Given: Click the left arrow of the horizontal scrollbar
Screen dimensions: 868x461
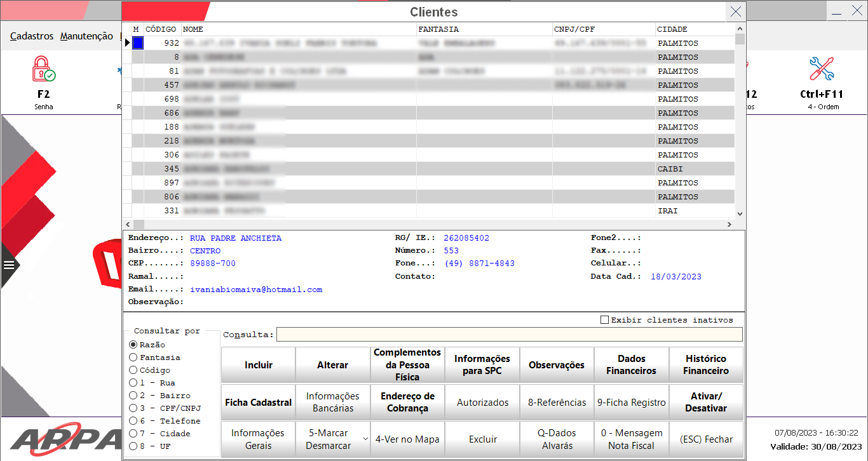Looking at the screenshot, I should (x=127, y=225).
